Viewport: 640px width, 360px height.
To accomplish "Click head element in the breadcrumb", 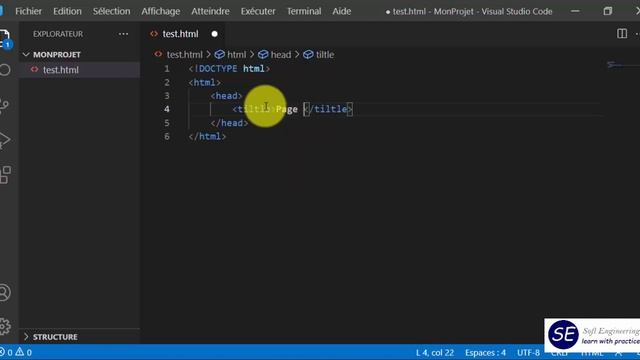I will (x=281, y=54).
